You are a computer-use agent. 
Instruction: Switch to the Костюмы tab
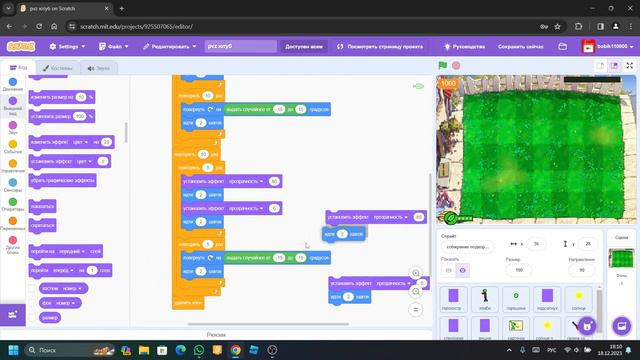click(58, 68)
